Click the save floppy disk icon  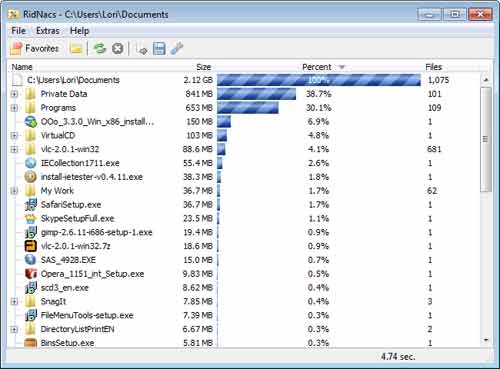[x=159, y=49]
